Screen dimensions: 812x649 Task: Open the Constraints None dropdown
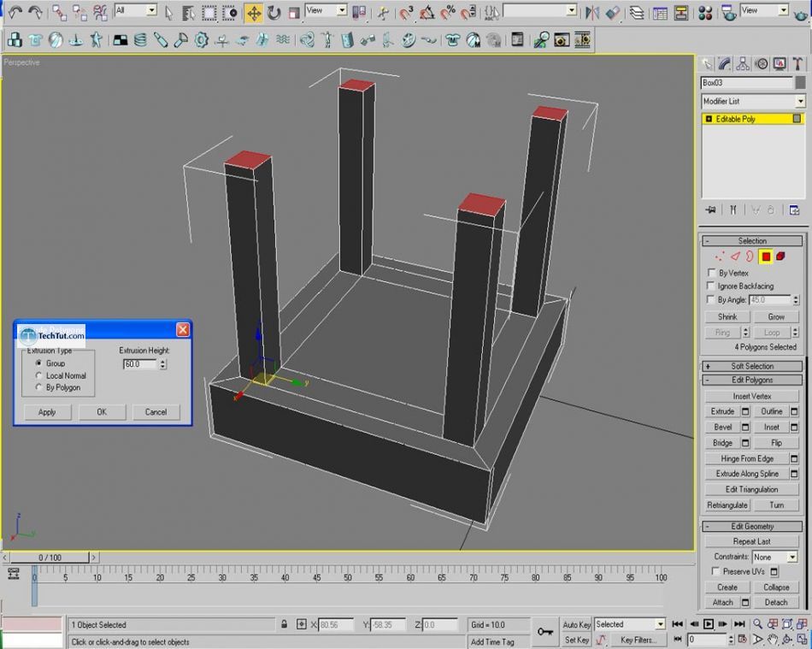pyautogui.click(x=774, y=557)
